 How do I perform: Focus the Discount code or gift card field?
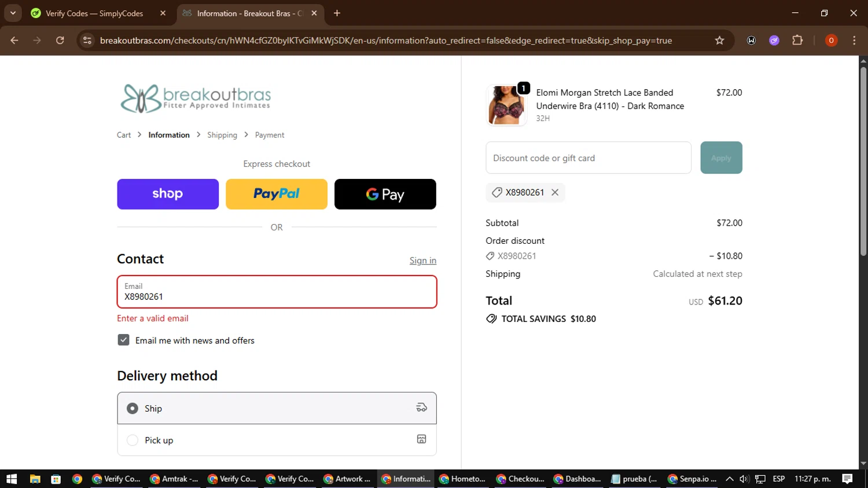pos(589,157)
